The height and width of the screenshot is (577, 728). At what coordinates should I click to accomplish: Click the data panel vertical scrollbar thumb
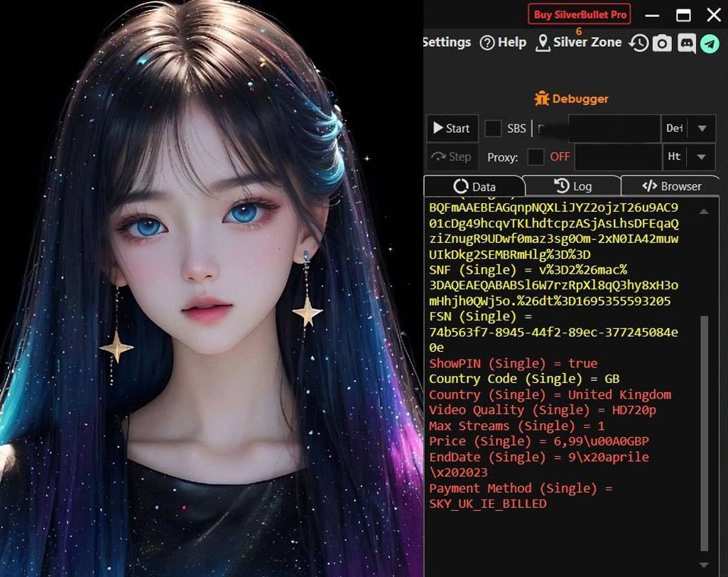(704, 433)
